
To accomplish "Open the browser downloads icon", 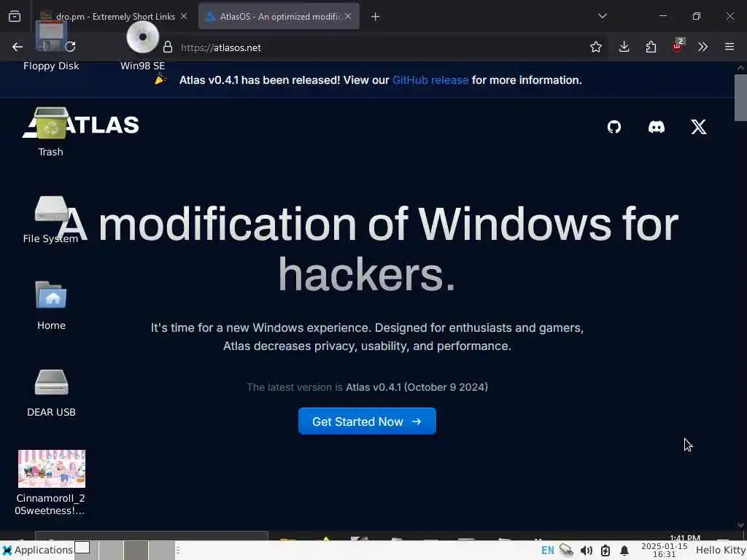I will click(624, 47).
